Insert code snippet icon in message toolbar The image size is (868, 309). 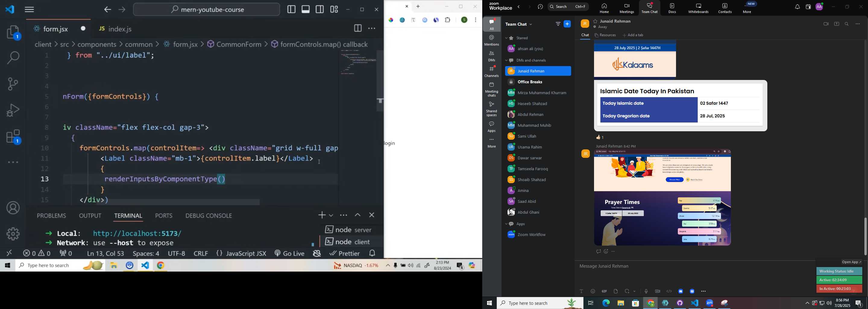click(669, 291)
